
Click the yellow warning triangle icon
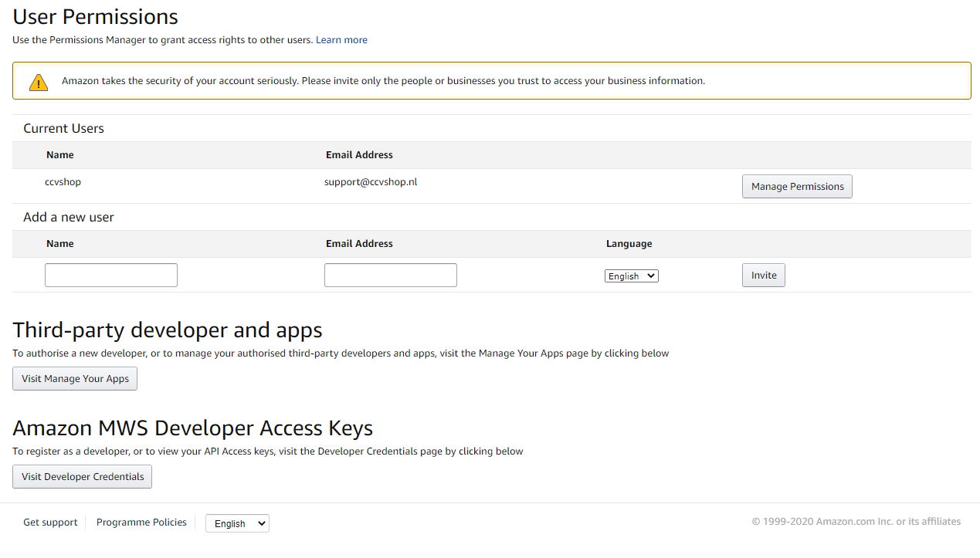click(39, 82)
